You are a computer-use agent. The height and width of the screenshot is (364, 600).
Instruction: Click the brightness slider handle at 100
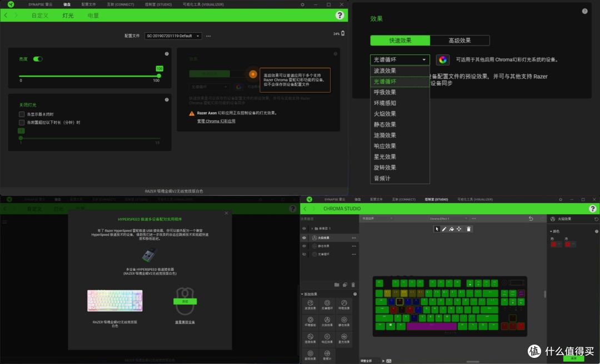tap(159, 75)
